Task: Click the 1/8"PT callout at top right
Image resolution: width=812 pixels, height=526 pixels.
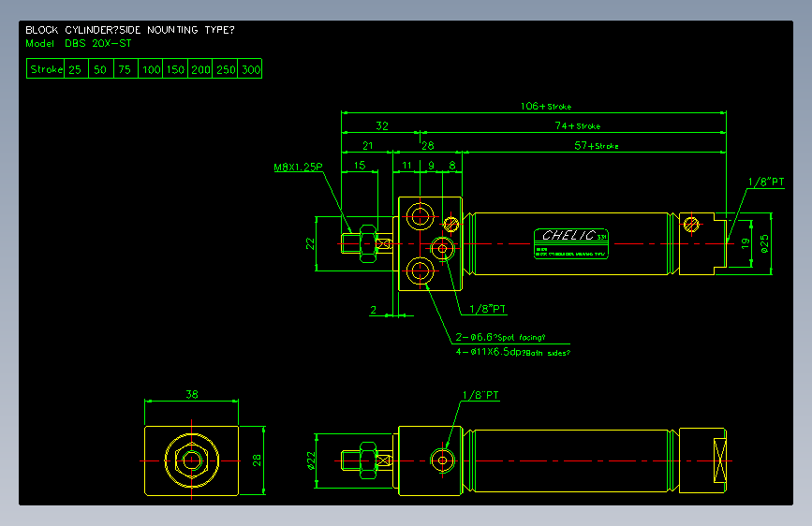Action: [x=766, y=182]
